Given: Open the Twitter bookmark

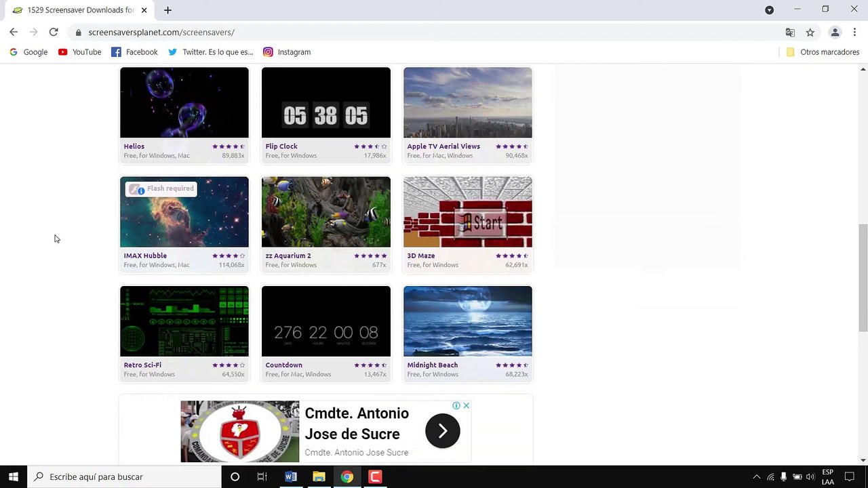Looking at the screenshot, I should point(210,52).
